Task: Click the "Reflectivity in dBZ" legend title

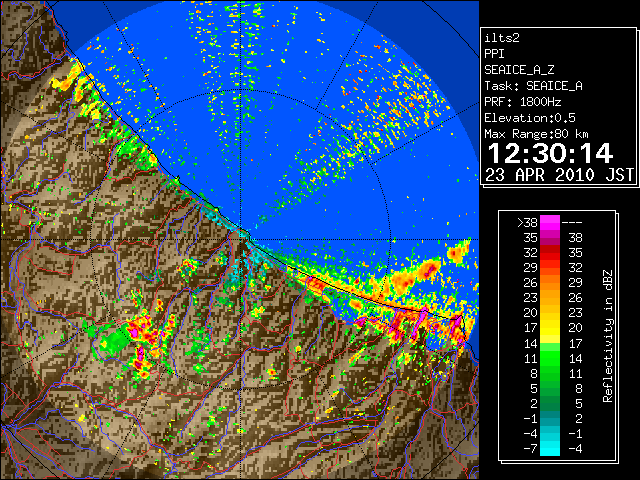Action: point(608,336)
